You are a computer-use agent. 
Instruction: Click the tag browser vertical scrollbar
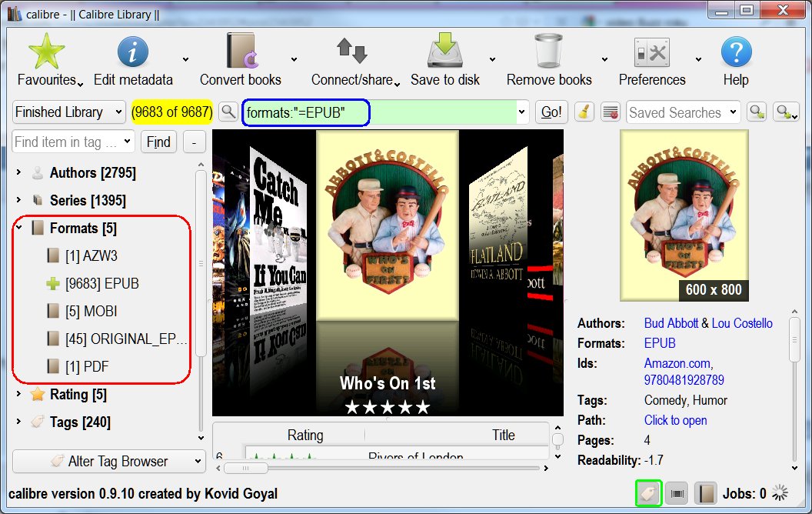[201, 264]
